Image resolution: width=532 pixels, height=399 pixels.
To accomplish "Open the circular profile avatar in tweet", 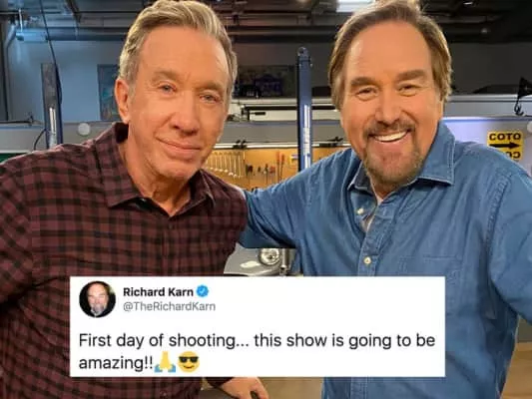I will [x=98, y=299].
